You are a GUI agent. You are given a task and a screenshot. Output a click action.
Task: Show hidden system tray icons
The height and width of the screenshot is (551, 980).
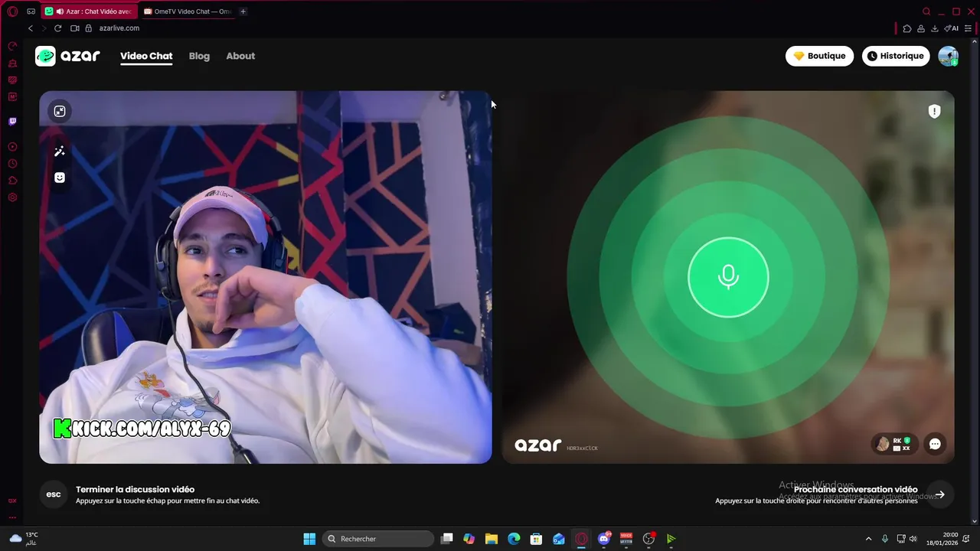click(868, 539)
